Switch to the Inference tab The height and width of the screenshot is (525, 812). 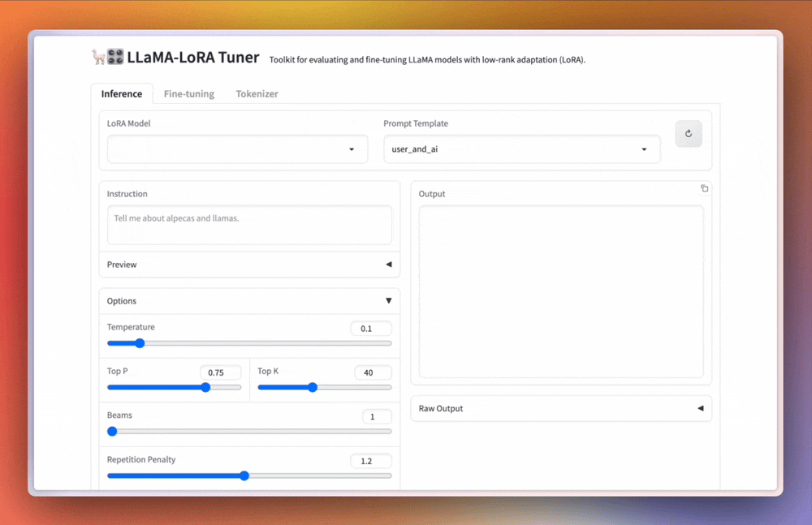point(122,93)
